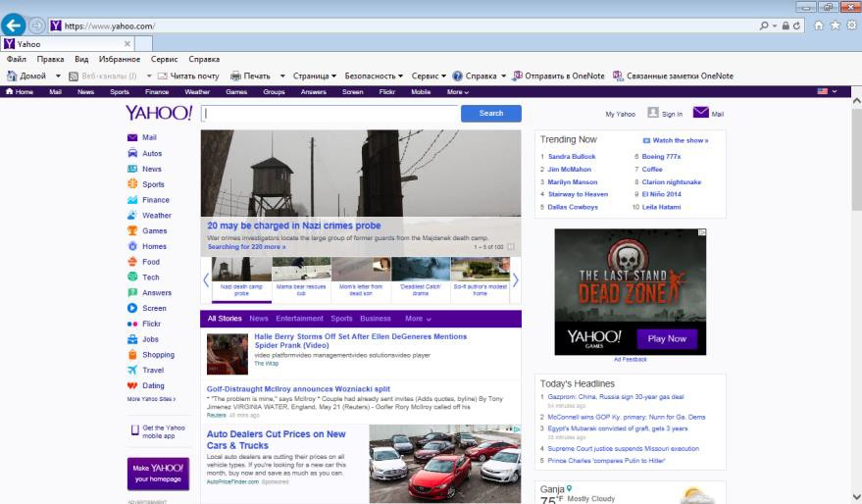862x504 pixels.
Task: Click the Sports basketball icon in sidebar
Action: click(x=132, y=184)
